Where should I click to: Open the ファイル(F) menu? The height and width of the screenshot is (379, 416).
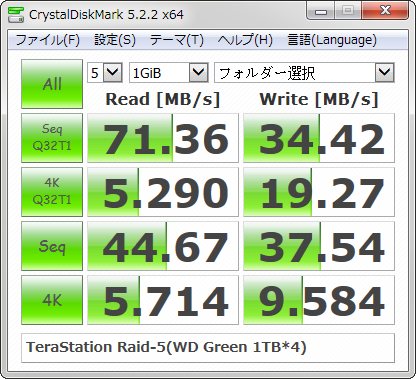[48, 40]
